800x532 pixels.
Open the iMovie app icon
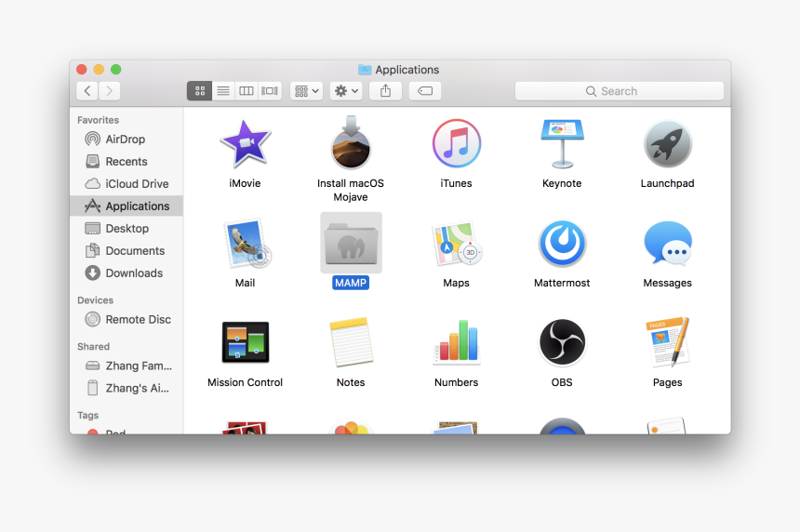tap(245, 144)
